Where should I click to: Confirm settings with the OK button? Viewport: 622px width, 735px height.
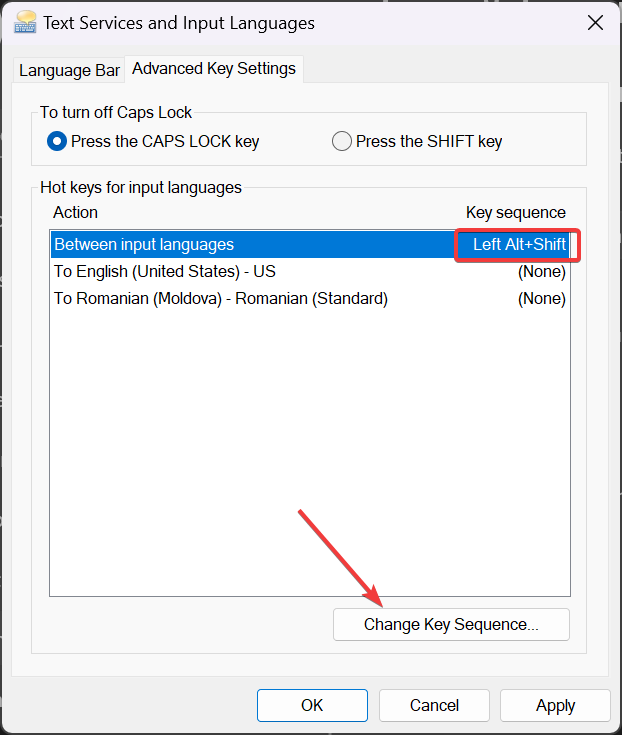[312, 705]
